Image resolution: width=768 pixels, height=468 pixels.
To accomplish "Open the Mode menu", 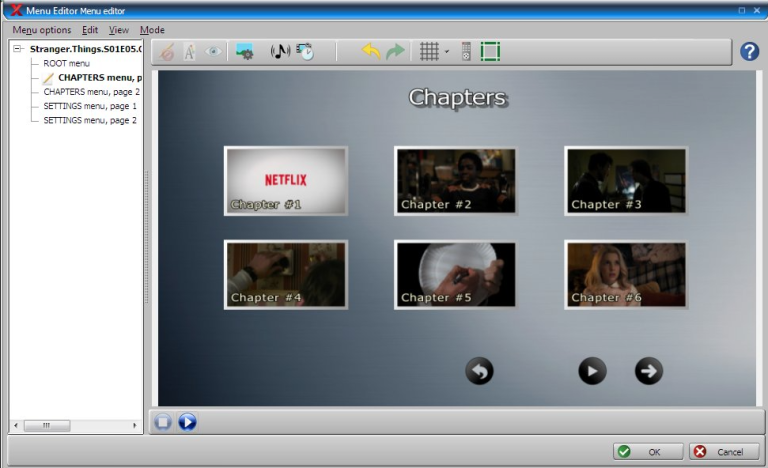I will (152, 30).
